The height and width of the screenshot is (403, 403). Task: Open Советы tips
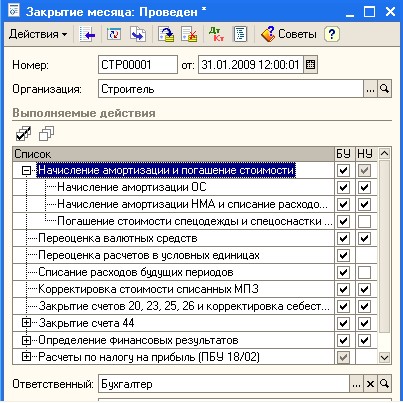tap(289, 34)
